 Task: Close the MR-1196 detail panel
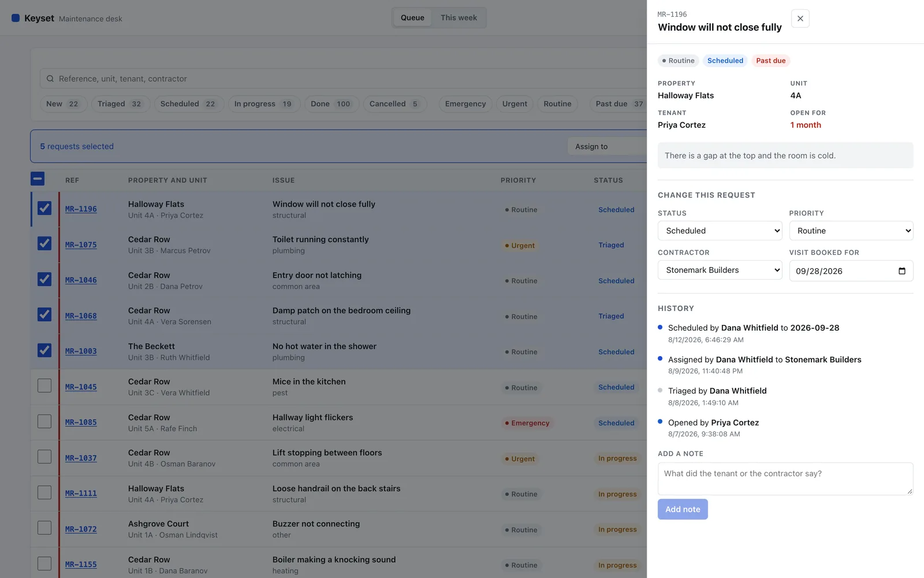(x=800, y=18)
